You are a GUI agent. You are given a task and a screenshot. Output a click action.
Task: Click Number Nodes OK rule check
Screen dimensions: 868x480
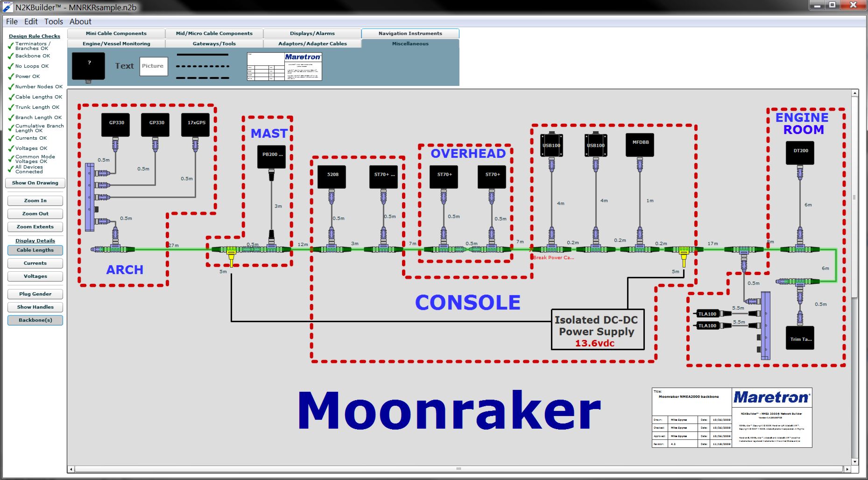coord(35,87)
